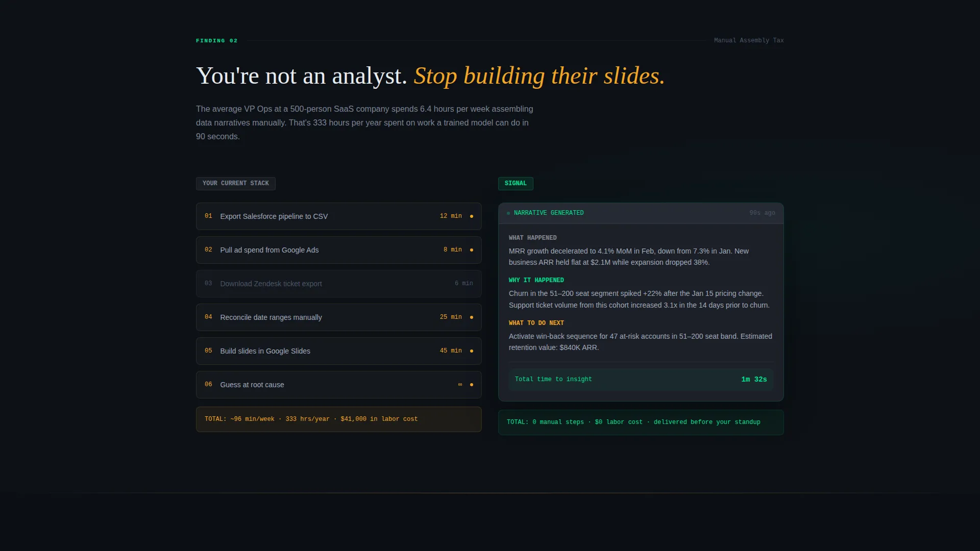Click the WHY IT HAPPENED heading
This screenshot has height=551, width=980.
536,281
